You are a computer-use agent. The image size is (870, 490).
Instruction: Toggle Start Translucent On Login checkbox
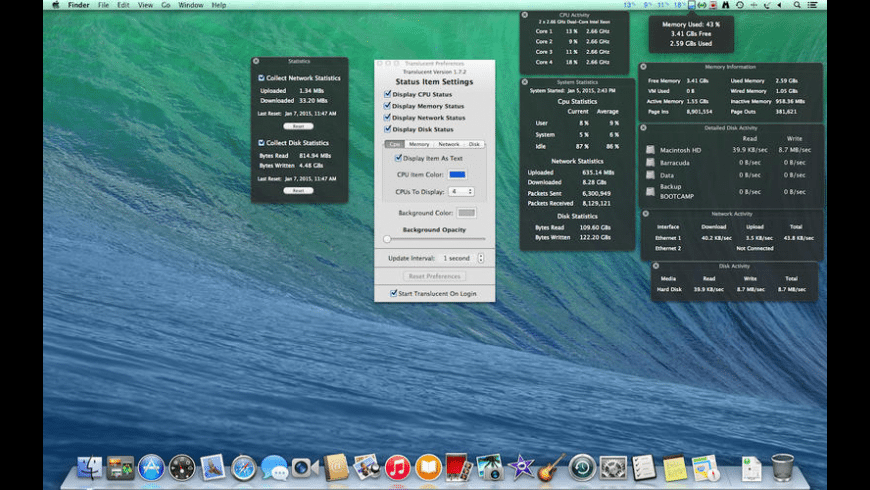pyautogui.click(x=393, y=293)
